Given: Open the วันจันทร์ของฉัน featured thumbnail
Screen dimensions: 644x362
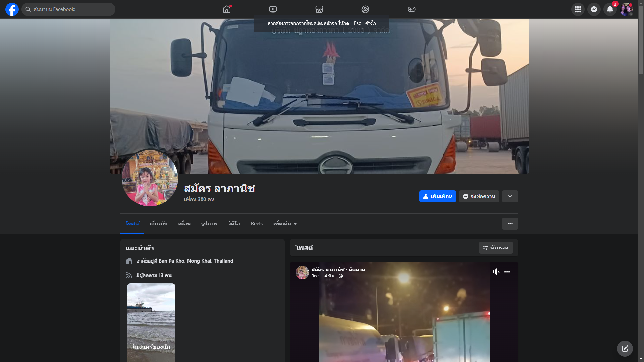Looking at the screenshot, I should click(x=151, y=322).
